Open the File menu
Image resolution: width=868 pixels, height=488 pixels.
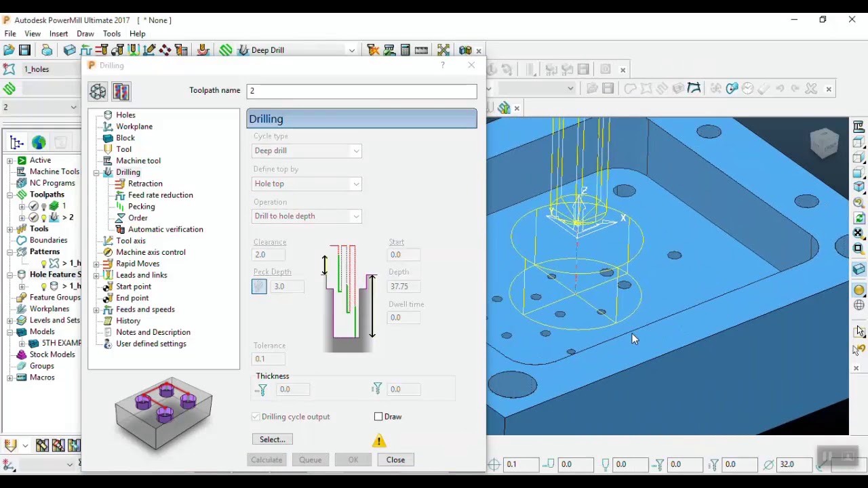pyautogui.click(x=10, y=34)
